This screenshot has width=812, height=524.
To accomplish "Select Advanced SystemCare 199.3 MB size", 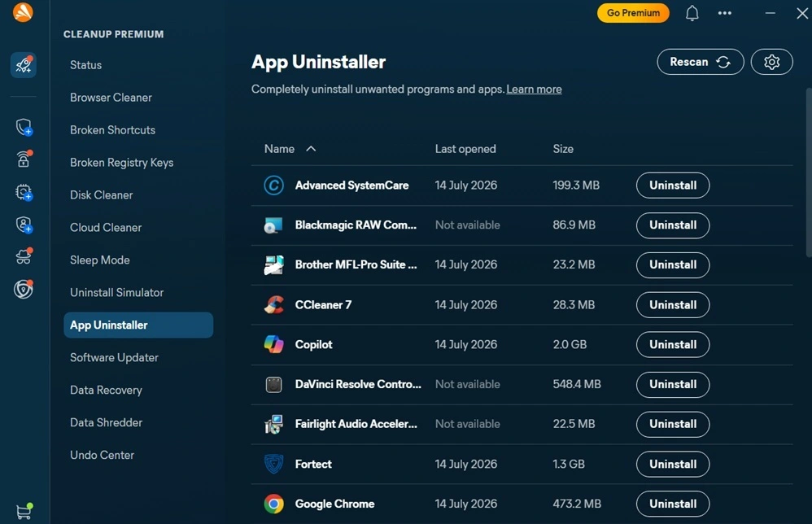I will (x=576, y=186).
